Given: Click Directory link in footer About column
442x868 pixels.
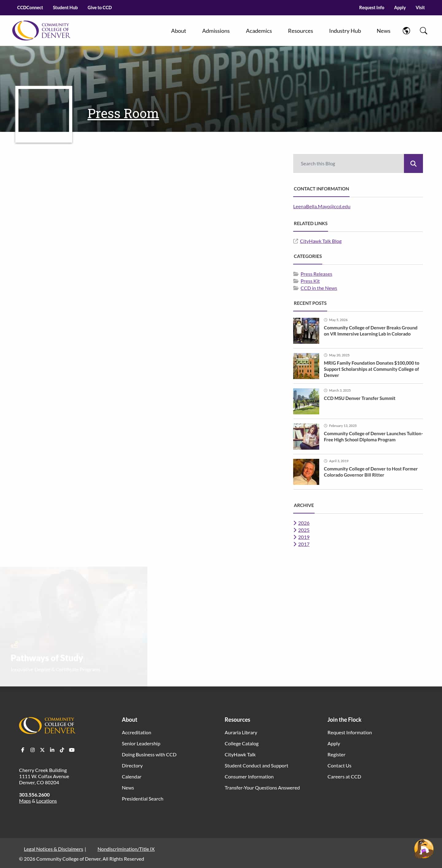Looking at the screenshot, I should tap(132, 766).
